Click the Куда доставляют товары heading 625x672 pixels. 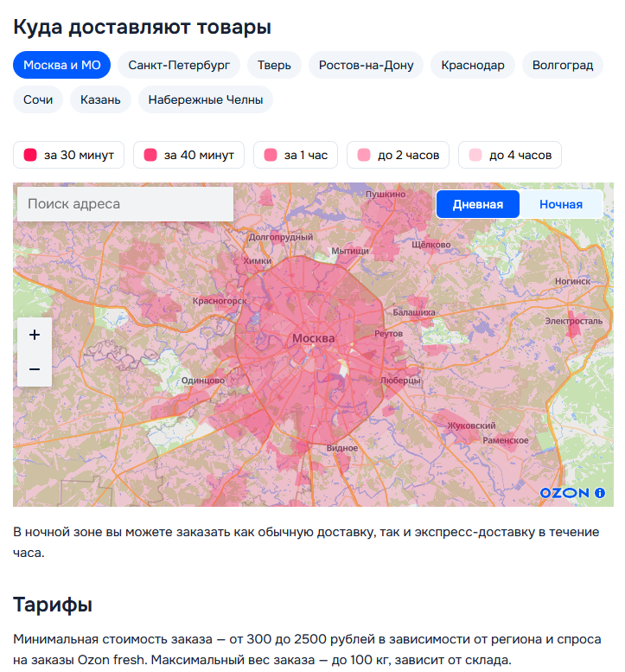tap(142, 27)
